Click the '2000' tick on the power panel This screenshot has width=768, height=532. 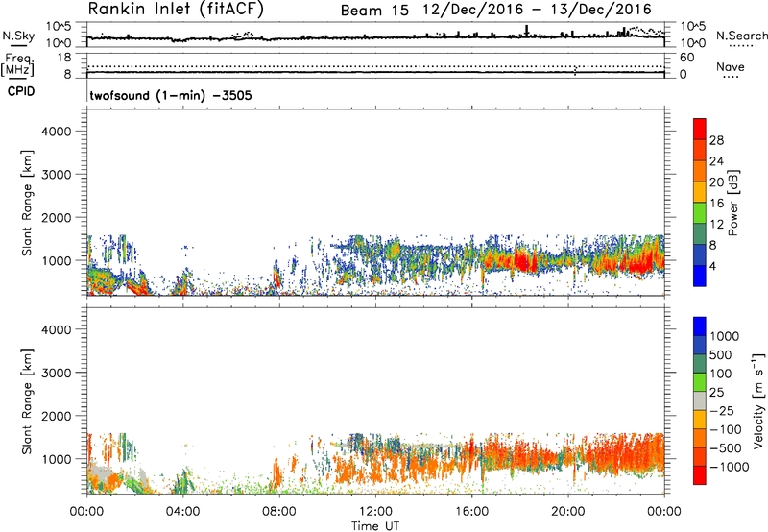[x=57, y=217]
